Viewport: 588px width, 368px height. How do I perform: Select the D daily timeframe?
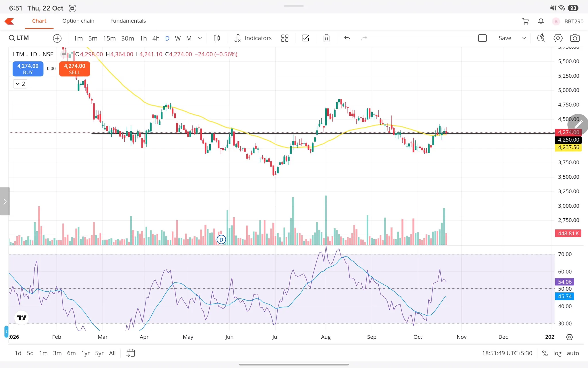(167, 38)
